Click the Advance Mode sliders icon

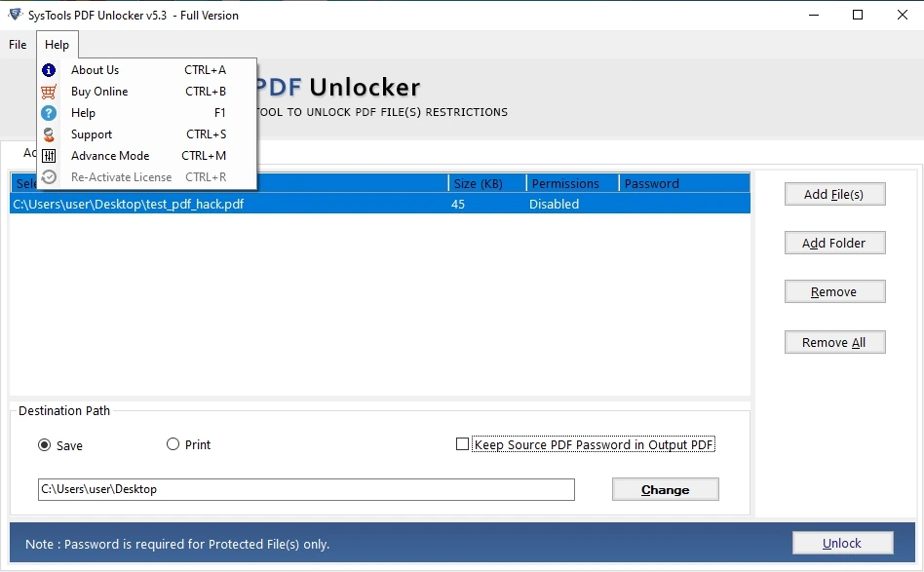(x=49, y=156)
